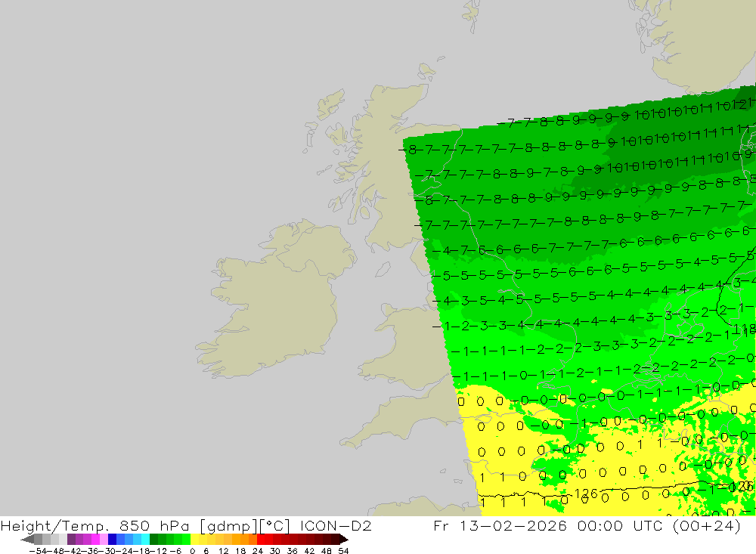Screen dimensions: 756x554
Task: Click the bright yellow legend swatch
Action: (x=195, y=540)
